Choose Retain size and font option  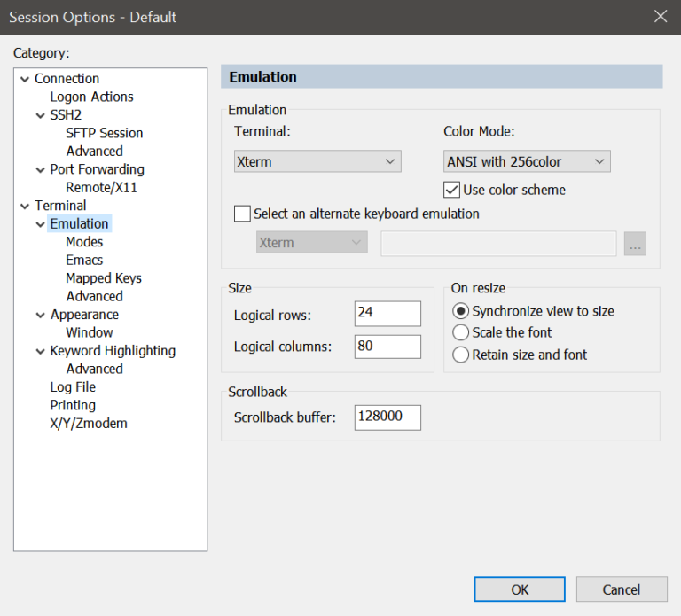460,355
